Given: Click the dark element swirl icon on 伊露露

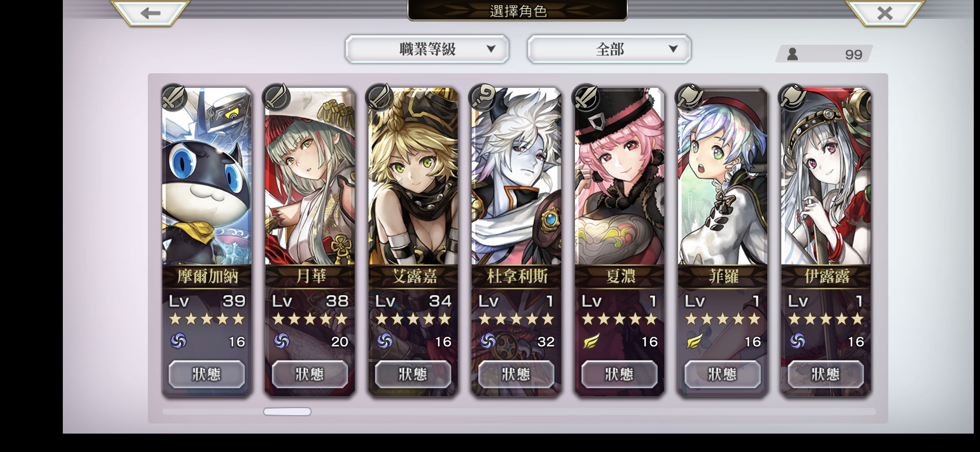Looking at the screenshot, I should (x=797, y=341).
